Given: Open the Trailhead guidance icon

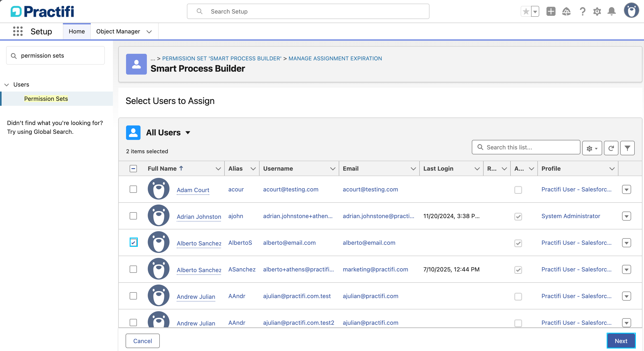Looking at the screenshot, I should coord(566,12).
